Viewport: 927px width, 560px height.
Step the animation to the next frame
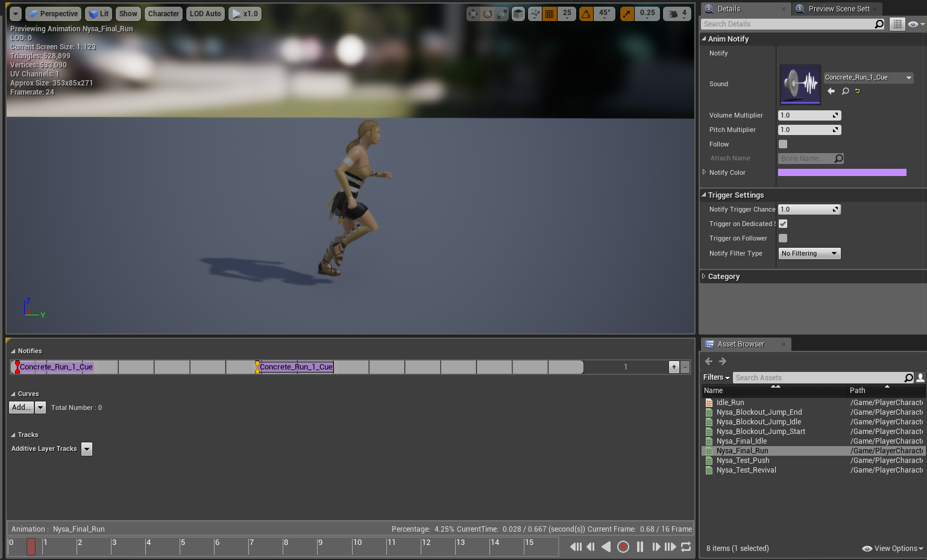click(656, 547)
